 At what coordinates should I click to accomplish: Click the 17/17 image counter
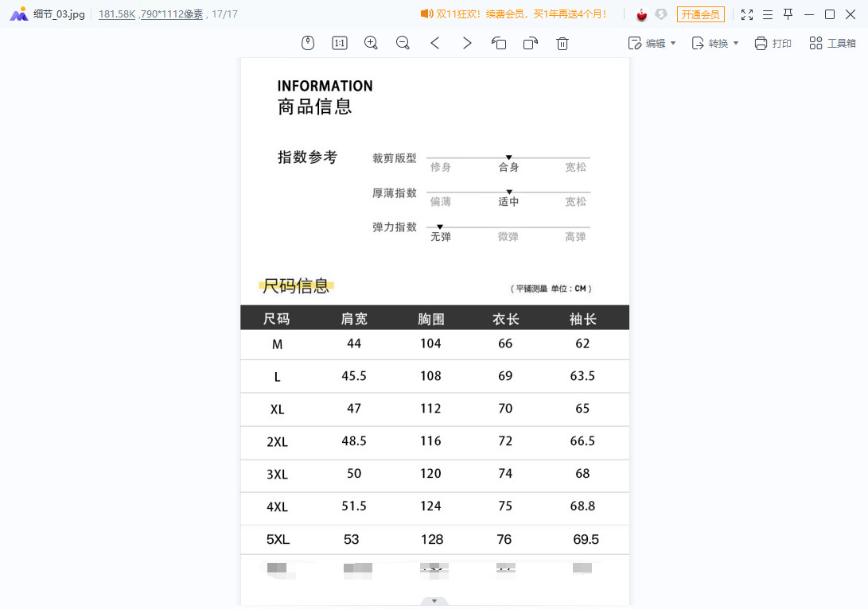[x=224, y=14]
